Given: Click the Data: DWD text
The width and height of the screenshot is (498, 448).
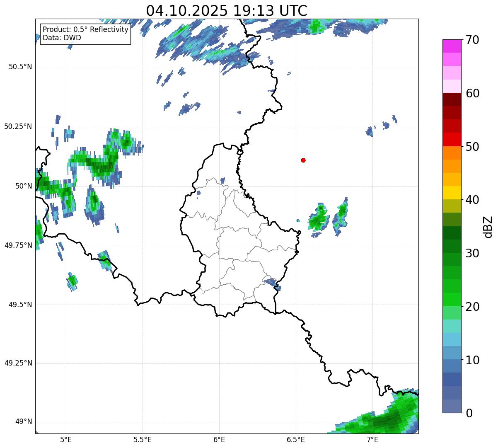Looking at the screenshot, I should coord(62,38).
